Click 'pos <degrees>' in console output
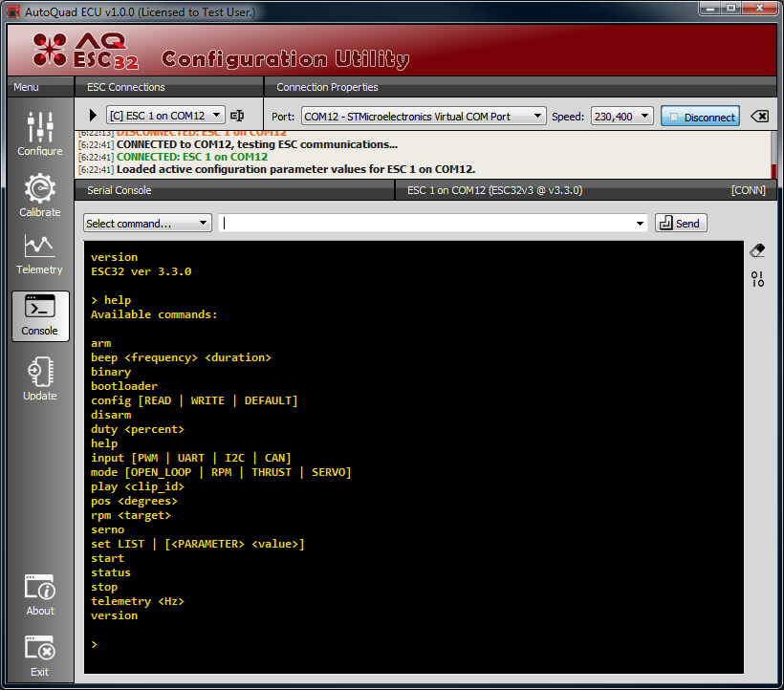Screen dimensions: 784x690 point(134,501)
